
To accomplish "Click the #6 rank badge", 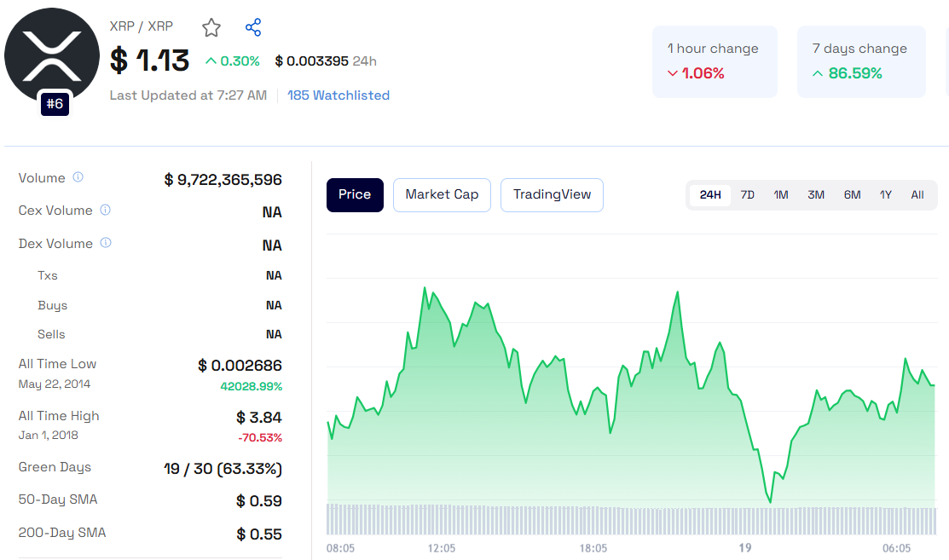I will (55, 104).
